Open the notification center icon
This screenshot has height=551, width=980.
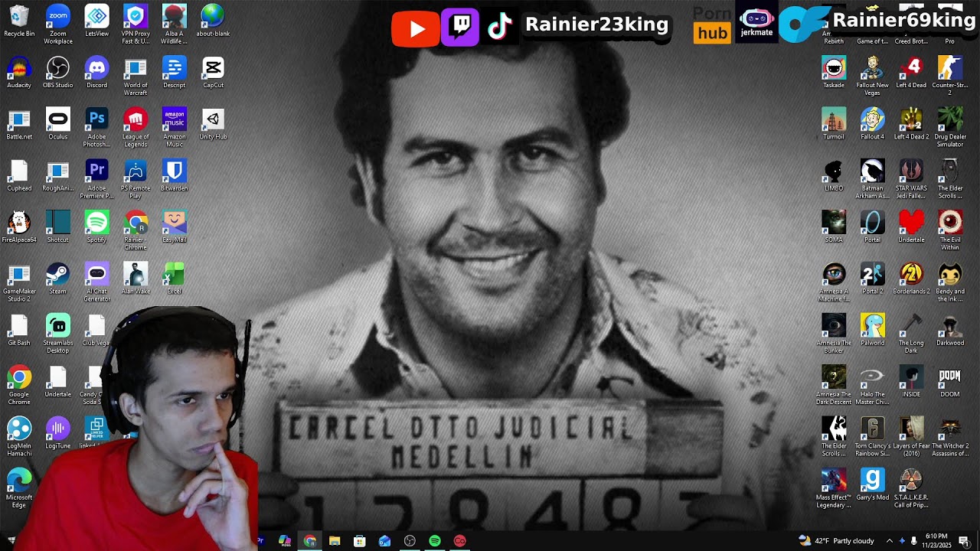[964, 541]
